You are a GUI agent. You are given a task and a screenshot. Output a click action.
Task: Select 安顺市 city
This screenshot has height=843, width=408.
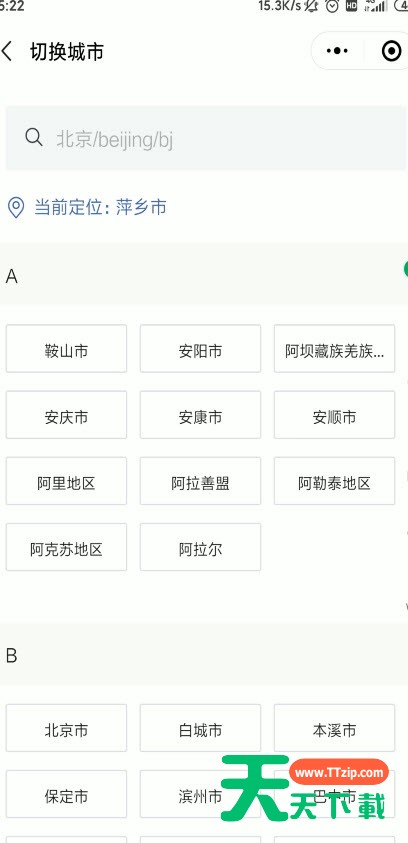pyautogui.click(x=334, y=415)
